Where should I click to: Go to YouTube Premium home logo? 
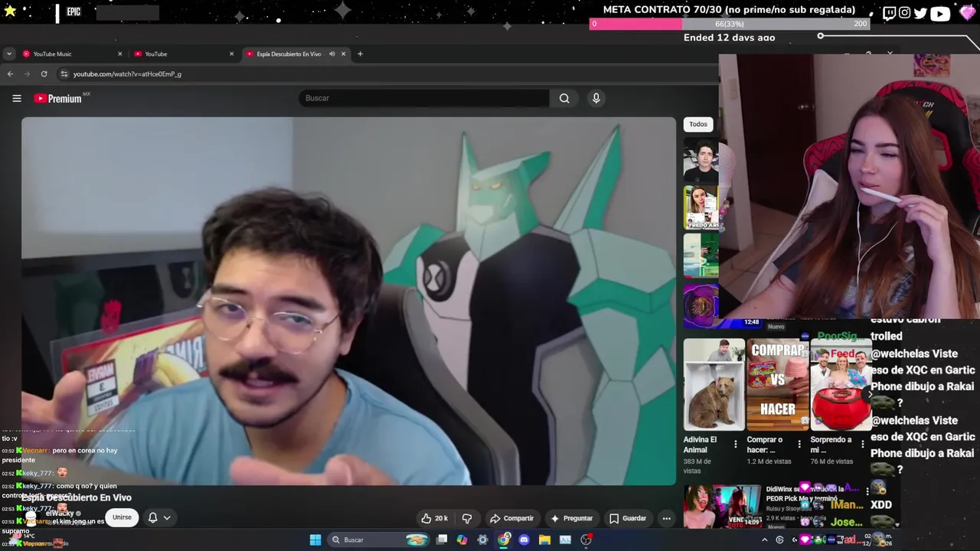point(58,98)
